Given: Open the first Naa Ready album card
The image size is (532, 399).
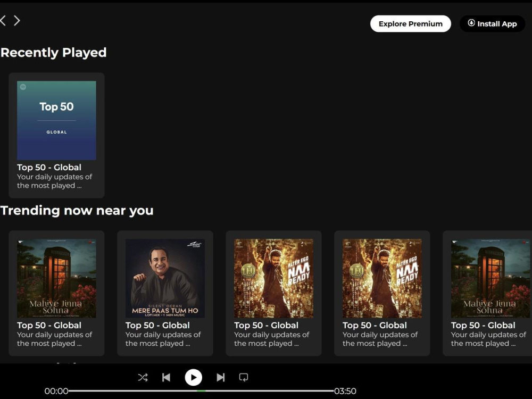Looking at the screenshot, I should point(274,293).
